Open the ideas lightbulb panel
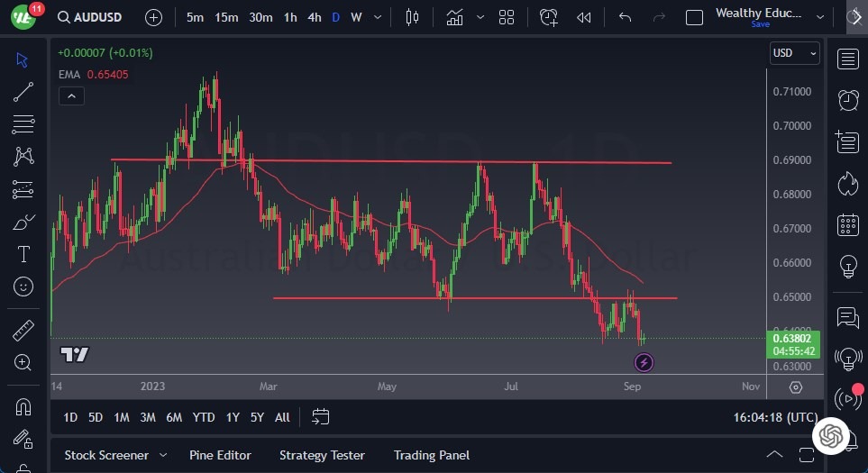The height and width of the screenshot is (473, 868). click(848, 267)
